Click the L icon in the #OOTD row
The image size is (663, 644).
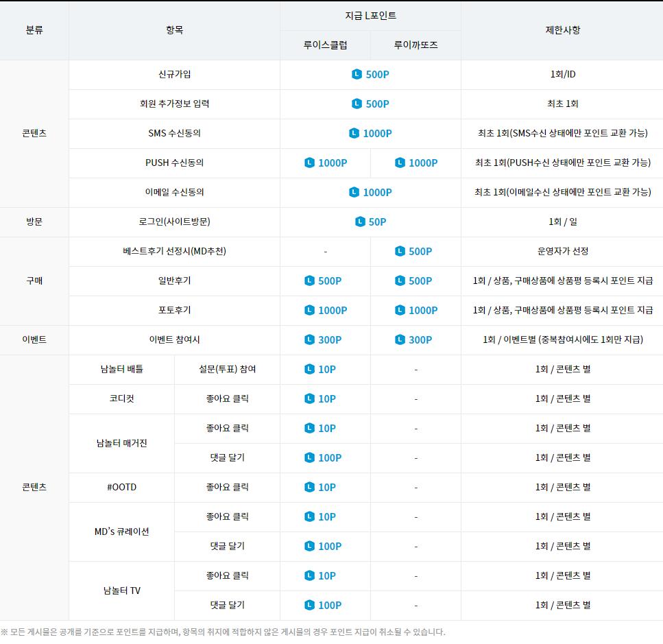pyautogui.click(x=309, y=488)
